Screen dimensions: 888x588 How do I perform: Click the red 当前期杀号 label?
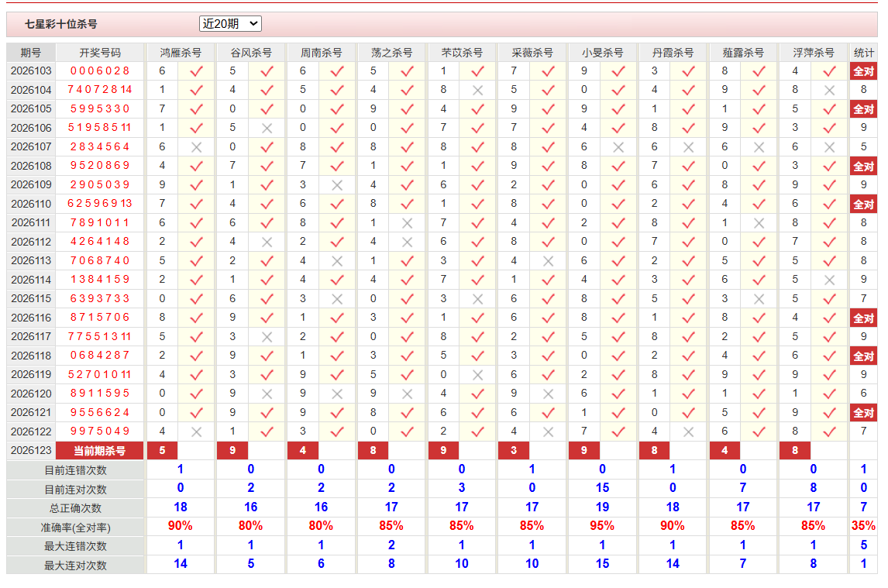(100, 451)
